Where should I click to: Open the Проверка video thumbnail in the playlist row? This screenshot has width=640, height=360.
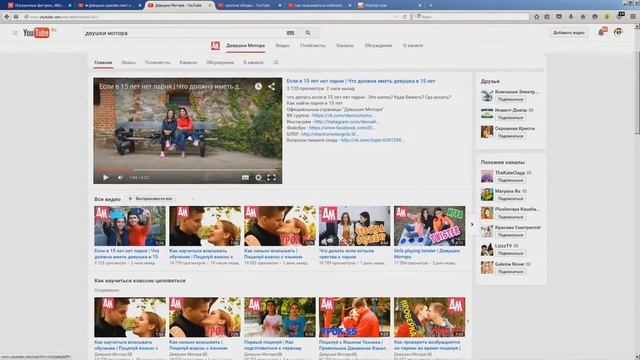click(429, 317)
